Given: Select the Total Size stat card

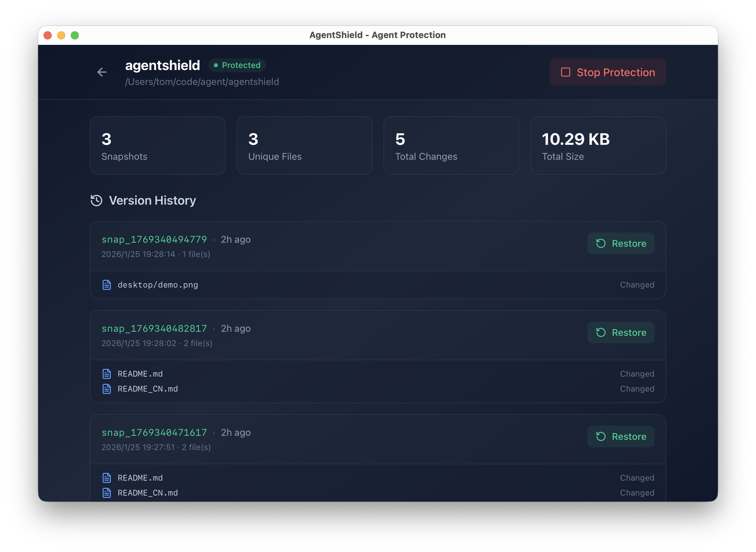Looking at the screenshot, I should pos(598,145).
